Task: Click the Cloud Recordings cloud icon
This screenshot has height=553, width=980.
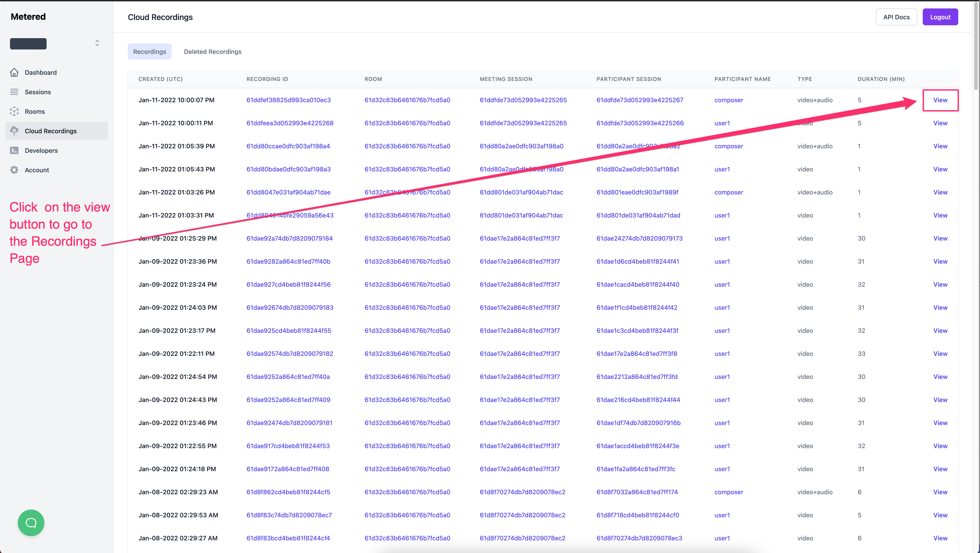Action: pyautogui.click(x=14, y=131)
